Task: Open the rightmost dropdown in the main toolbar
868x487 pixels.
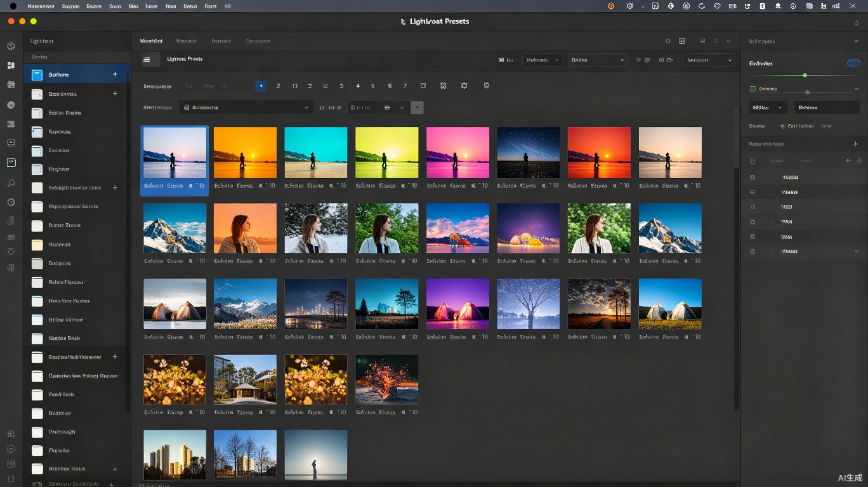Action: 709,60
